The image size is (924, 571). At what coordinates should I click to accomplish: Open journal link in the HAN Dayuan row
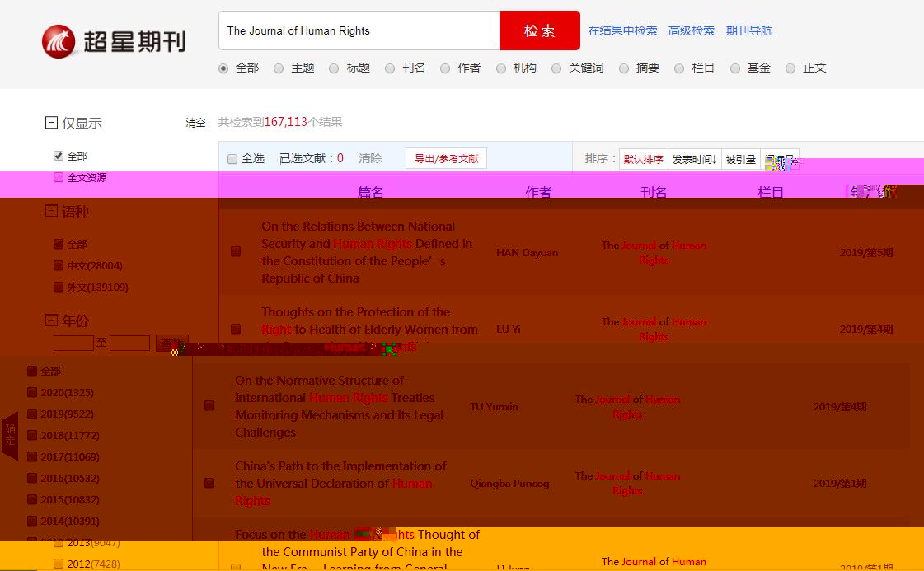coord(654,252)
